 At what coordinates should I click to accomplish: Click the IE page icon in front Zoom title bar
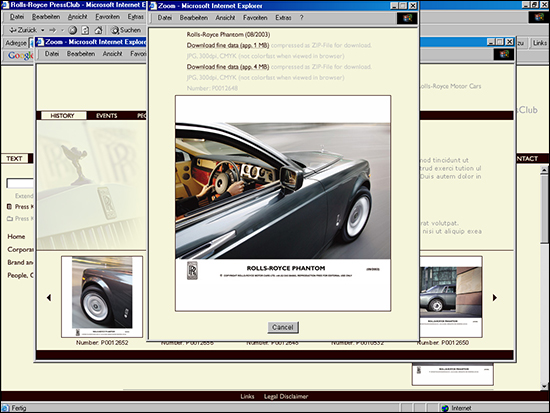(x=153, y=6)
